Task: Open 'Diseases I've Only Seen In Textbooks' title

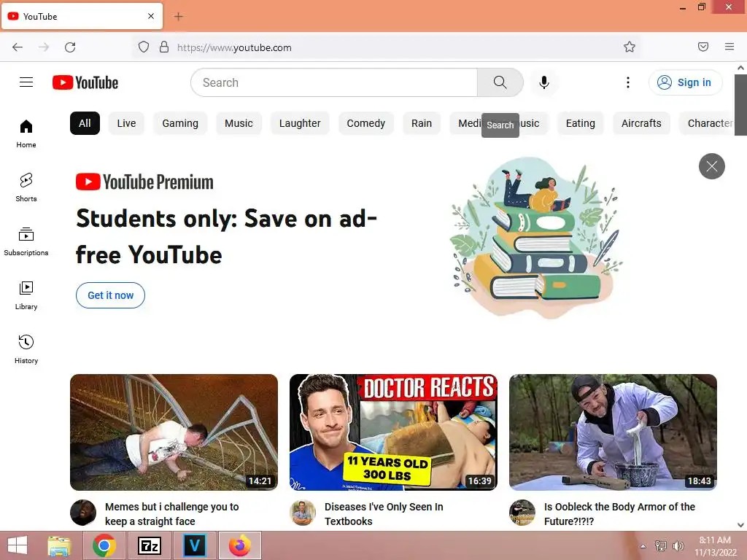Action: point(384,514)
